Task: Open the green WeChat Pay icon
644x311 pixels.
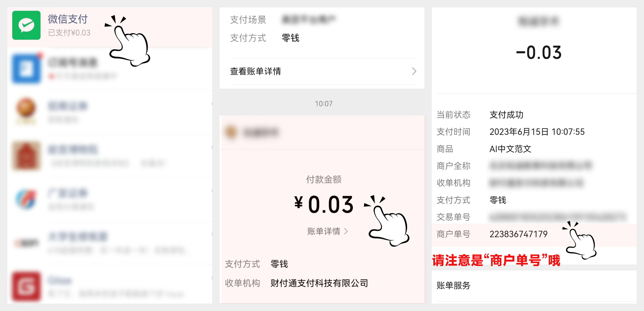Action: coord(26,25)
